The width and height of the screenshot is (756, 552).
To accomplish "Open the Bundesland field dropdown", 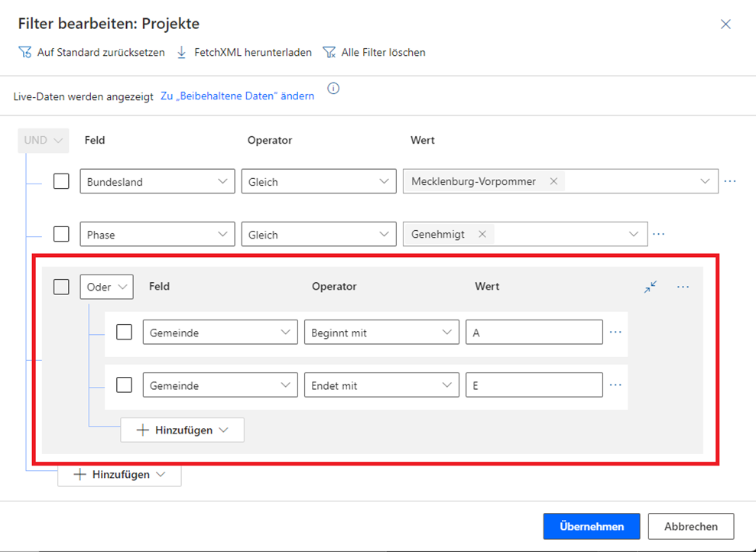I will click(157, 181).
